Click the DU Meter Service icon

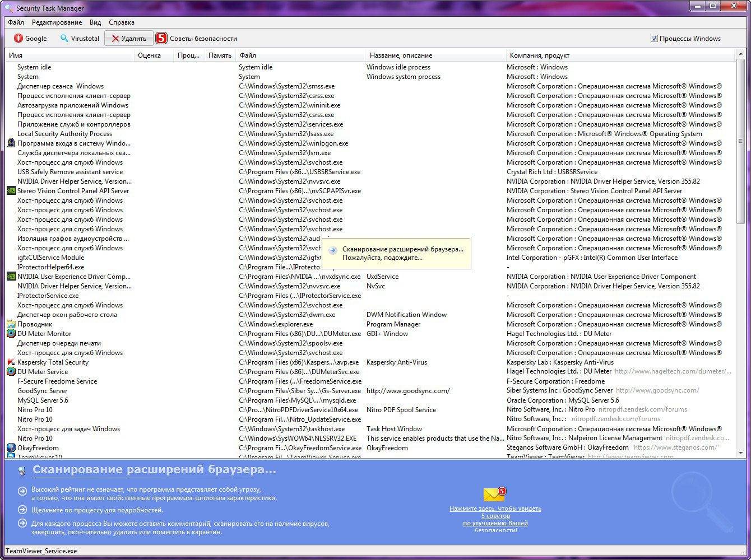11,372
